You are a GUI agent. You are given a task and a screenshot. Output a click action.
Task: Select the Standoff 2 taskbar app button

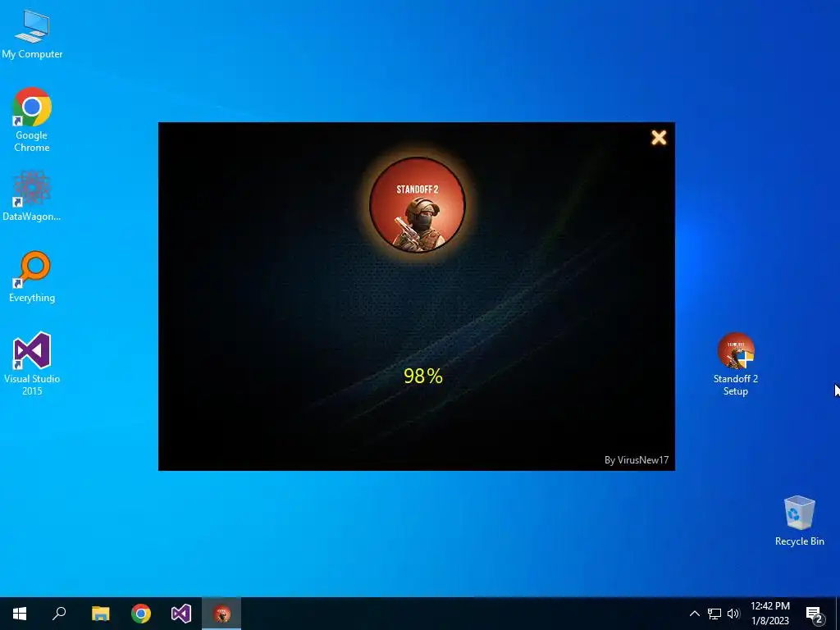[221, 614]
